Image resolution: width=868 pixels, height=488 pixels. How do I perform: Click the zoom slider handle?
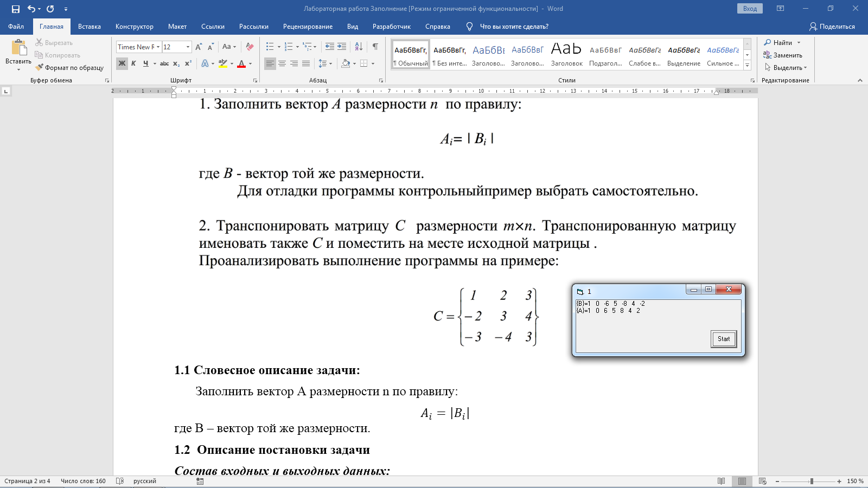812,481
